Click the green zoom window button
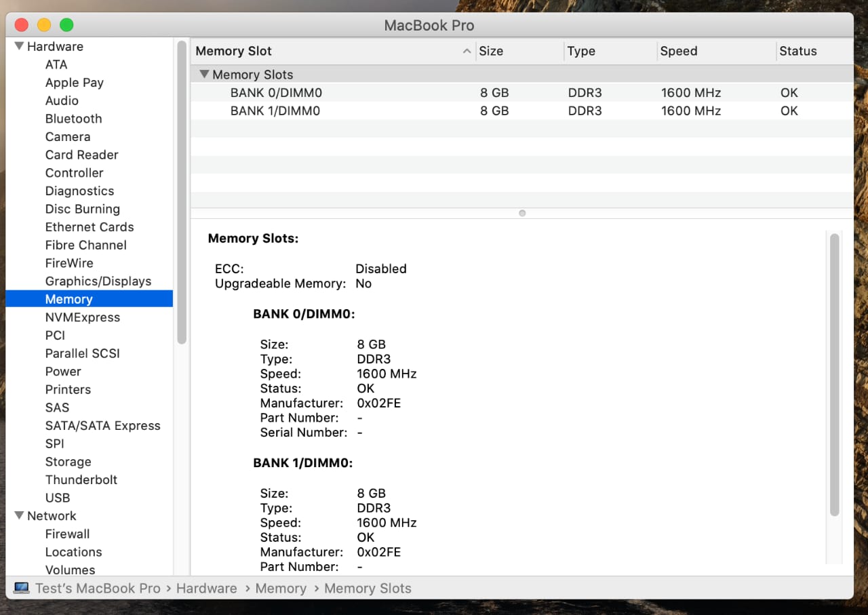This screenshot has width=868, height=615. (66, 25)
